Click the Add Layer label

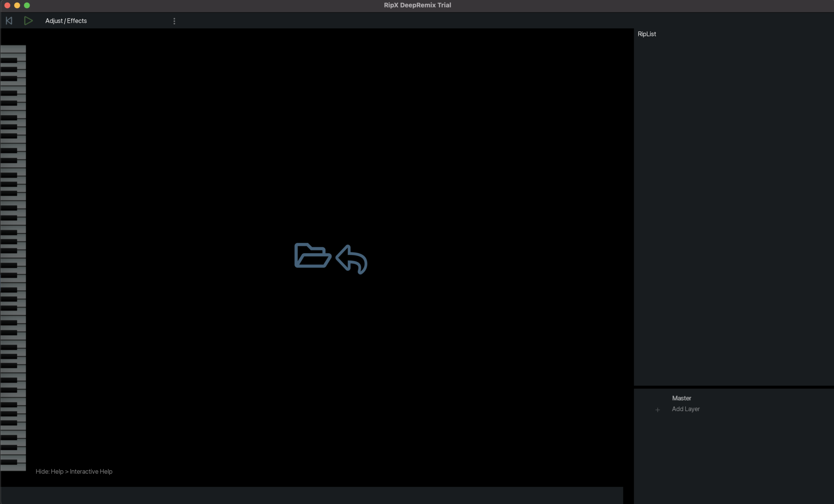pyautogui.click(x=686, y=409)
